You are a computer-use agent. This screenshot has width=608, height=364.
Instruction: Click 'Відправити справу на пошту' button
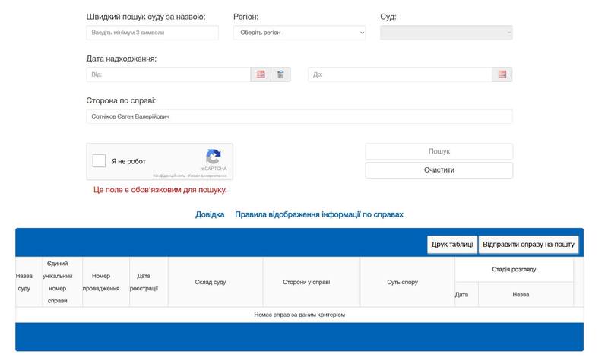[x=529, y=245]
